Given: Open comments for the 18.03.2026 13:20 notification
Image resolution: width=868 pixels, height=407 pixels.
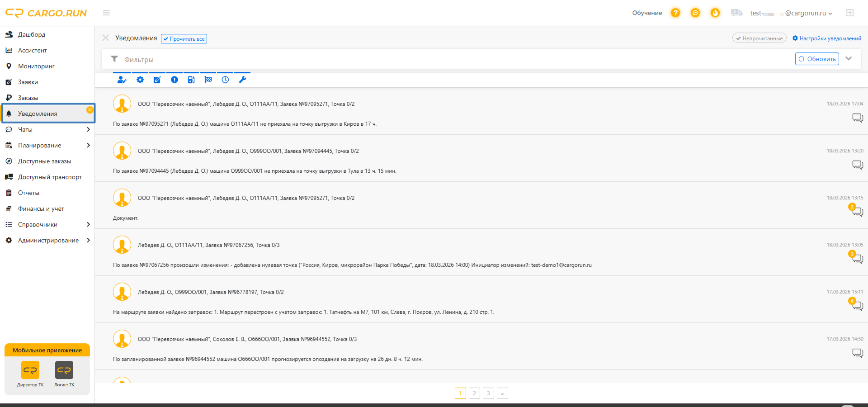Looking at the screenshot, I should pos(858,165).
